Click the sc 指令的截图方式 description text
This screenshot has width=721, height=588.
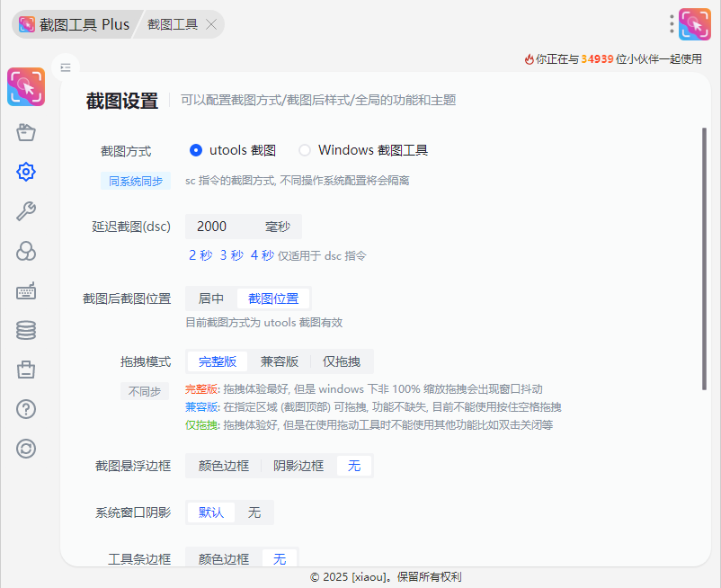297,181
